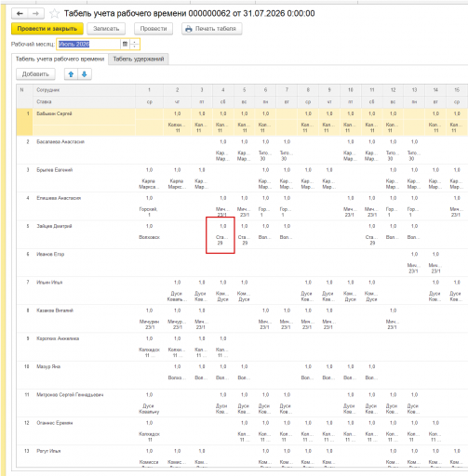This screenshot has height=476, width=468.
Task: Click Провести и закрыть button
Action: [x=47, y=29]
